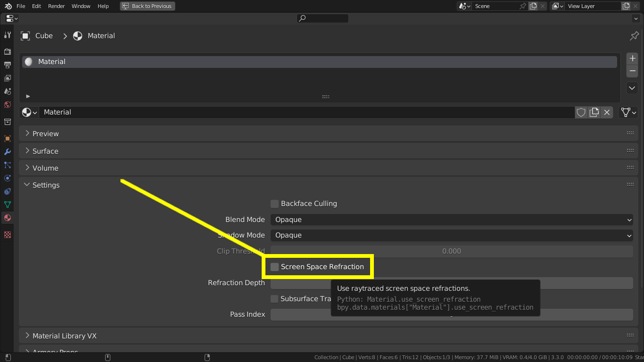The width and height of the screenshot is (644, 362).
Task: Expand the Material Library VX panel
Action: [x=65, y=336]
